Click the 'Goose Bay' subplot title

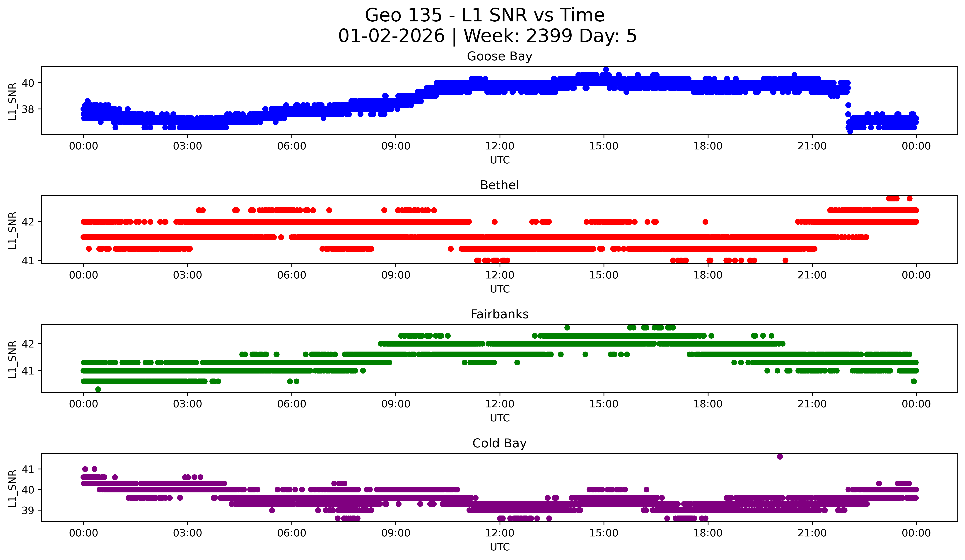(499, 56)
